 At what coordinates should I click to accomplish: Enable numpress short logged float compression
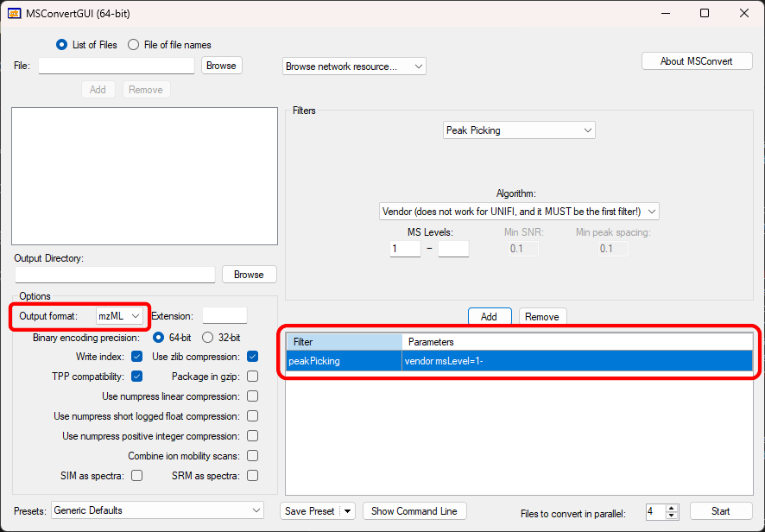[253, 416]
